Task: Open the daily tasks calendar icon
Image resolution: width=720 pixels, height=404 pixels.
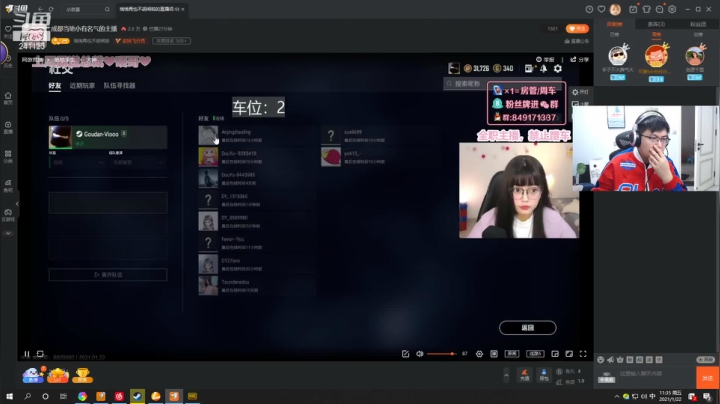Action: coord(633,9)
